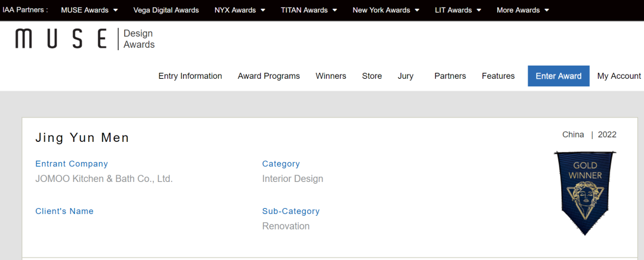The height and width of the screenshot is (260, 644).
Task: Expand the New York Awards dropdown arrow
Action: [417, 10]
